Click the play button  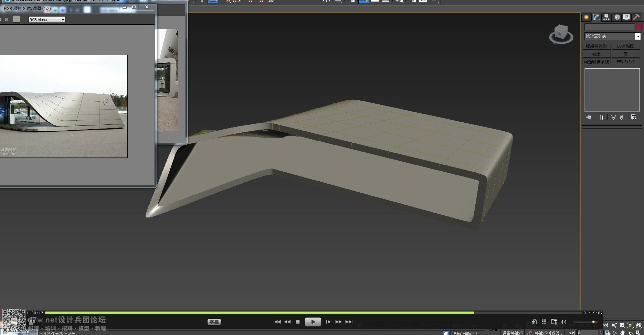point(313,322)
